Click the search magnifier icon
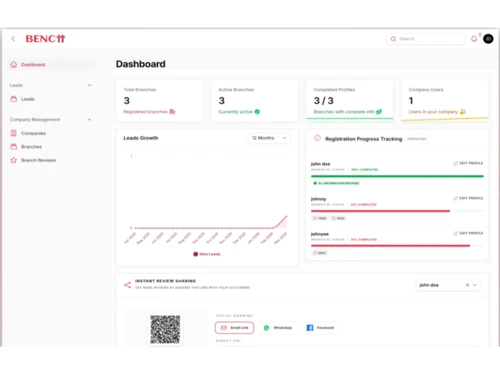Screen dimensions: 500x375 point(393,39)
